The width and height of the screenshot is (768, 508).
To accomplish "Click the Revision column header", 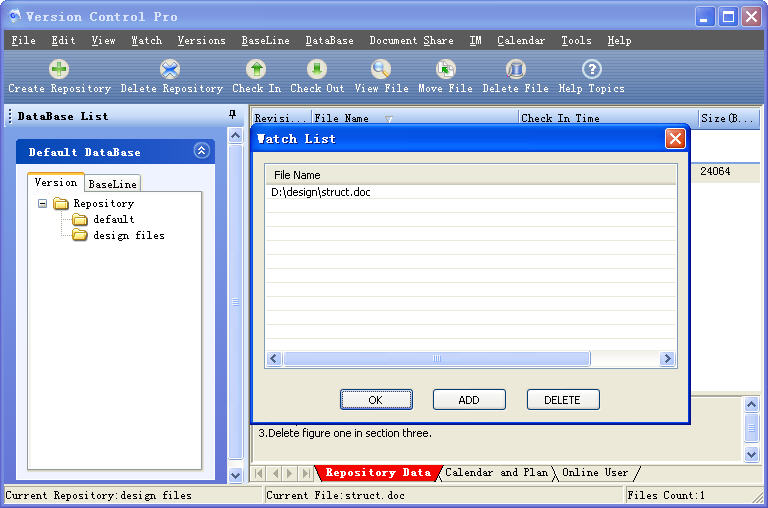I will 282,118.
